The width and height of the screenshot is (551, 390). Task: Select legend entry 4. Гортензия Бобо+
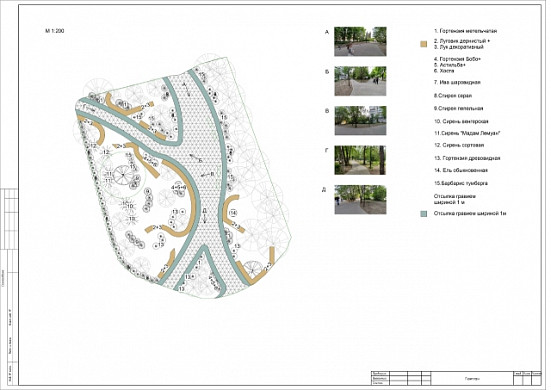[457, 59]
